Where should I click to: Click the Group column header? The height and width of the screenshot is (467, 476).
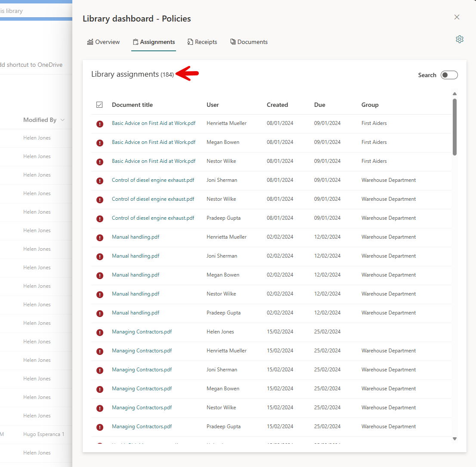point(370,105)
